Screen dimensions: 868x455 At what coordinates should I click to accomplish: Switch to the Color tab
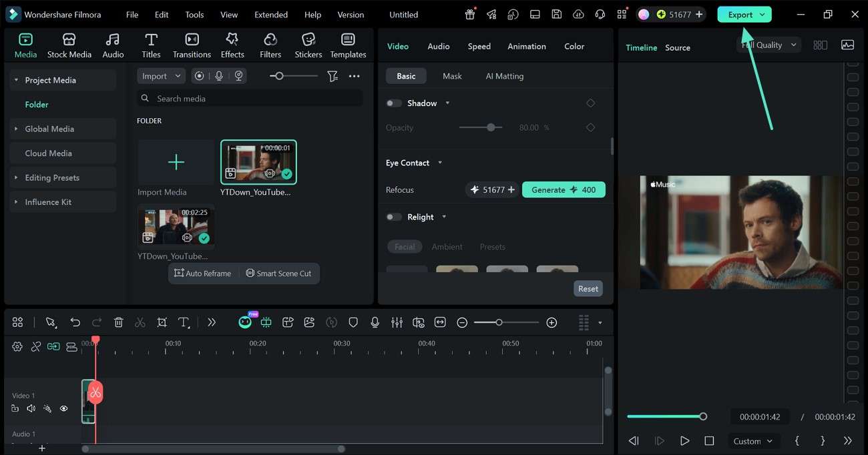click(574, 46)
